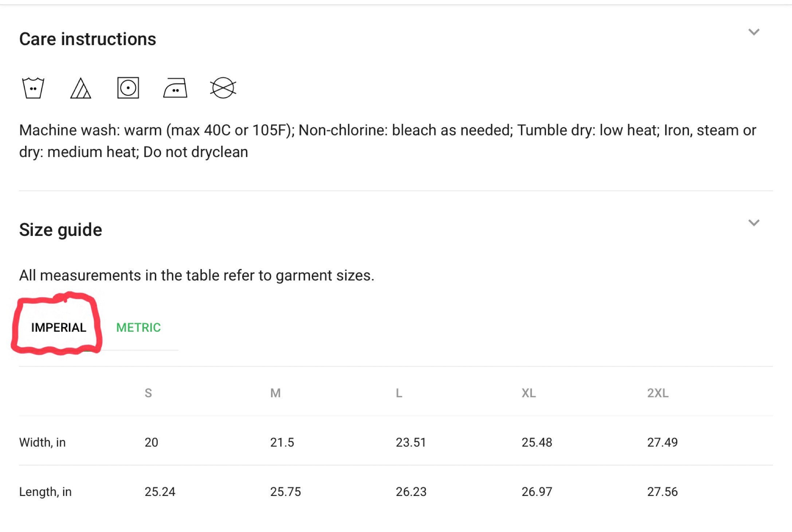The height and width of the screenshot is (532, 792).
Task: Click the Size guide heading
Action: (x=60, y=230)
